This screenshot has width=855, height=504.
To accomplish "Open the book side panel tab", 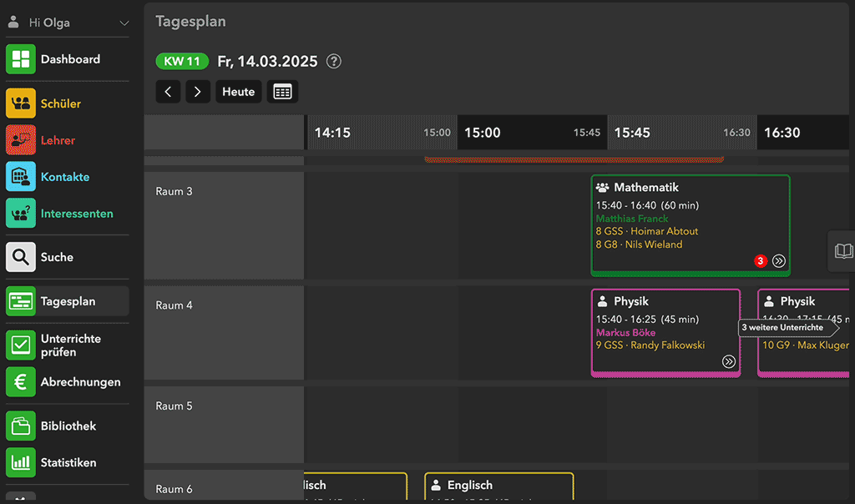I will click(x=843, y=251).
